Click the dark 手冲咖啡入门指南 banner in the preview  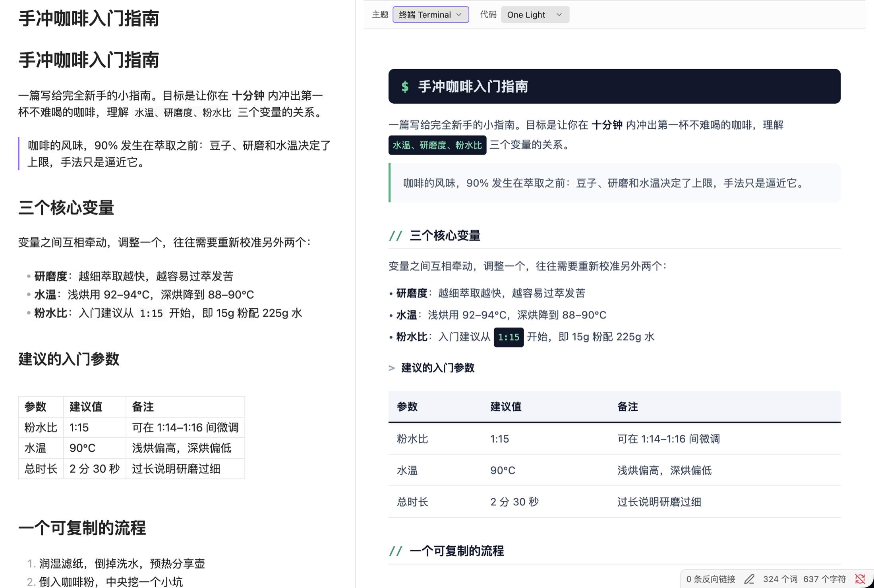tap(614, 86)
